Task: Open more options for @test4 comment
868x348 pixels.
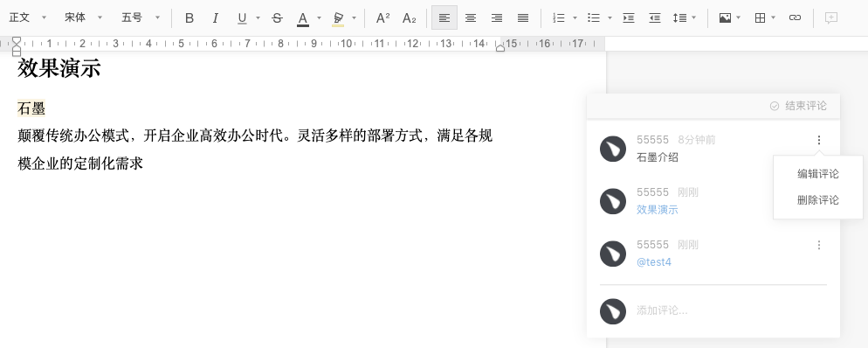Action: [819, 245]
